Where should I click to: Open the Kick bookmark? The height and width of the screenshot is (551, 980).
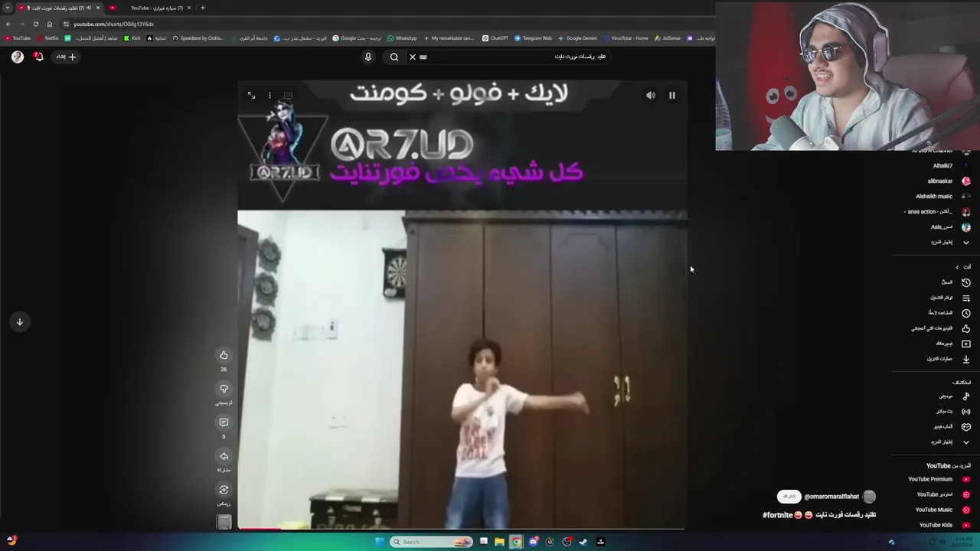(132, 38)
